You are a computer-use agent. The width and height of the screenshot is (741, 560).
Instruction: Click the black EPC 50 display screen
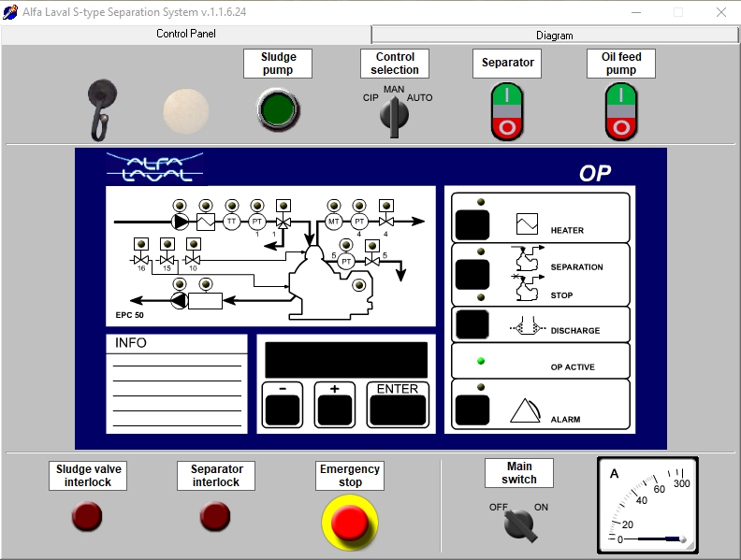(x=346, y=360)
